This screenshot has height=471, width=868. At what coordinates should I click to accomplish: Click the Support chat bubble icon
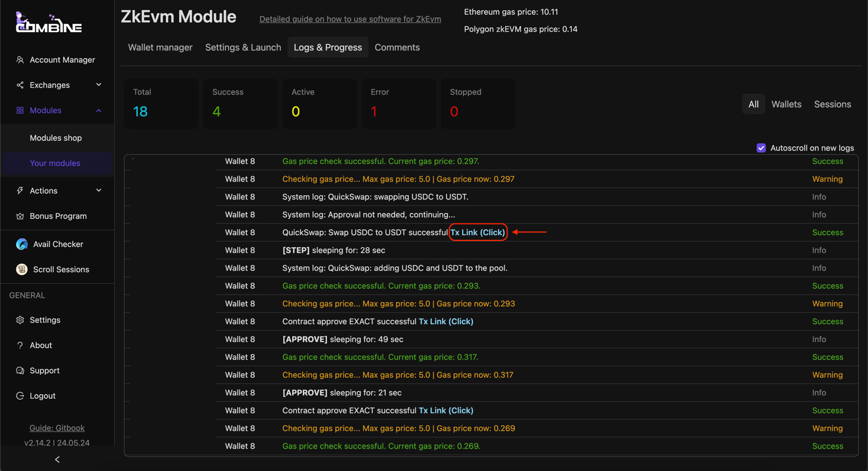click(x=20, y=371)
